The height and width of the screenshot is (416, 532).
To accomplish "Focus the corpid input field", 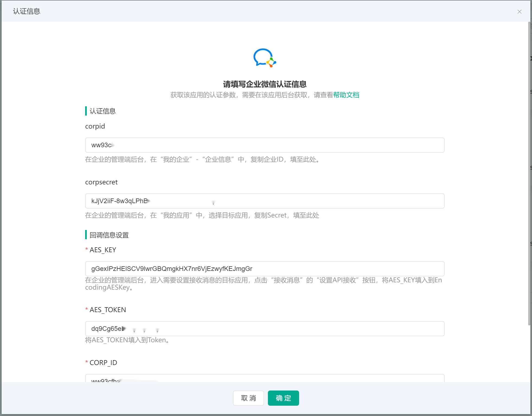I will [265, 145].
